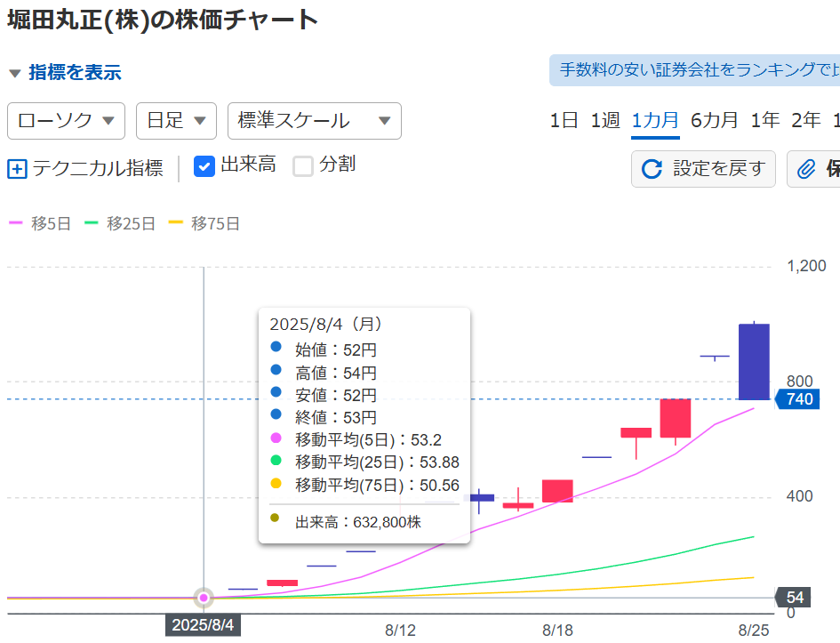Click the 54 price marker tag
This screenshot has height=643, width=840.
(796, 598)
